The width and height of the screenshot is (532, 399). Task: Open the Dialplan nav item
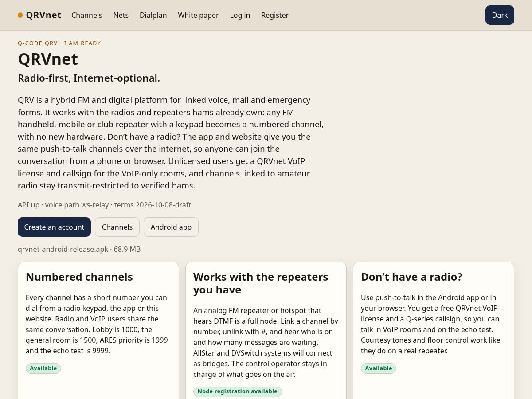153,15
